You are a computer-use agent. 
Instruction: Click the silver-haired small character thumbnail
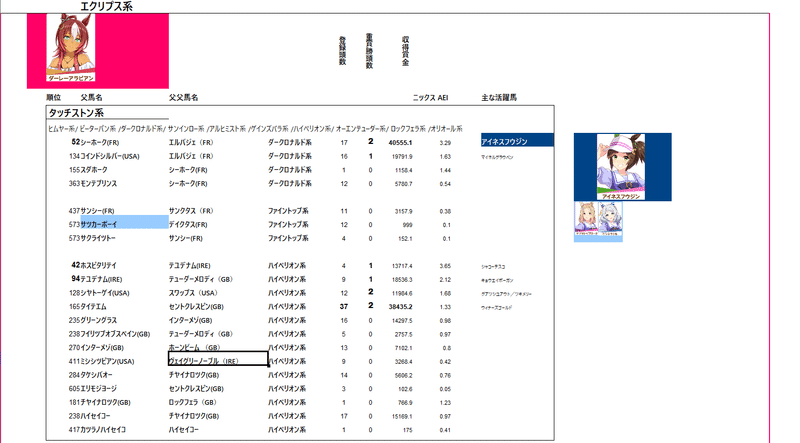pos(610,219)
